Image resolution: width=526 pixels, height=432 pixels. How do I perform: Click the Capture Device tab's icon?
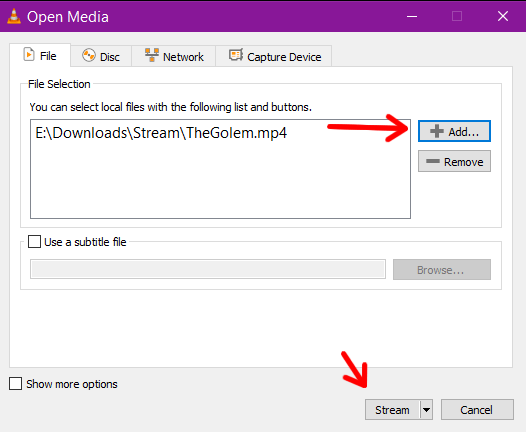point(236,55)
